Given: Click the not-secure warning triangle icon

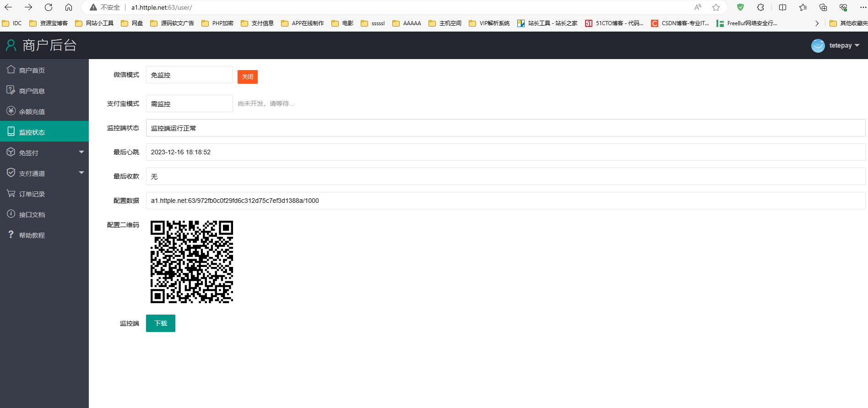Looking at the screenshot, I should [93, 7].
